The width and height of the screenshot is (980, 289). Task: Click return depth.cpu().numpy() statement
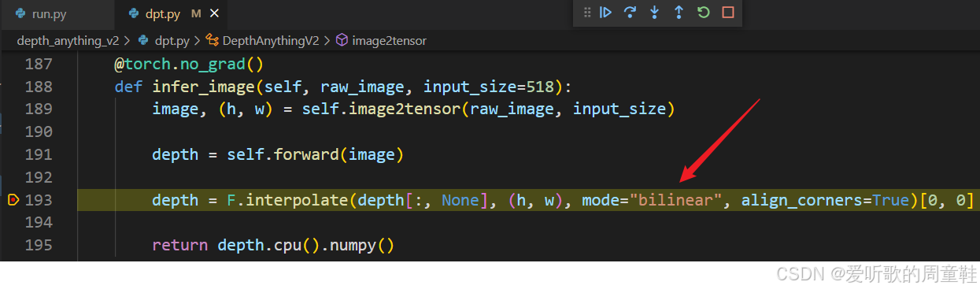pyautogui.click(x=272, y=246)
